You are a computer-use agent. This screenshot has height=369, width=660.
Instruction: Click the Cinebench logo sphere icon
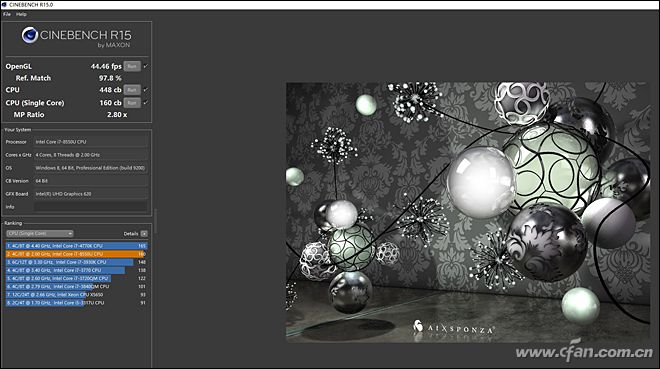pyautogui.click(x=30, y=35)
